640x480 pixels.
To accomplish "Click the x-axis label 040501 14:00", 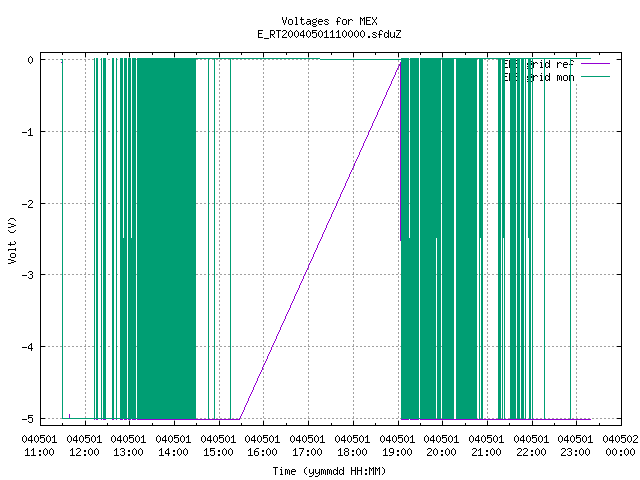I will point(173,446).
